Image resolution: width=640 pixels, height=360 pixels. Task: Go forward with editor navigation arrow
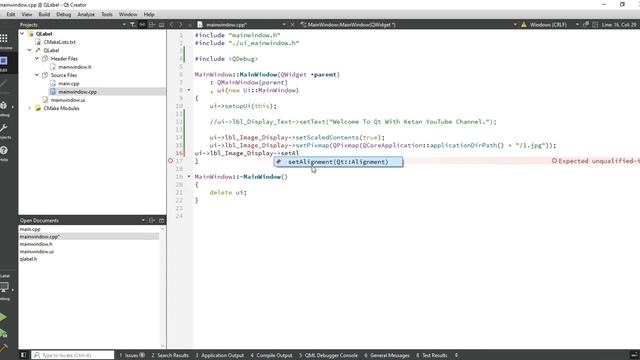point(180,24)
